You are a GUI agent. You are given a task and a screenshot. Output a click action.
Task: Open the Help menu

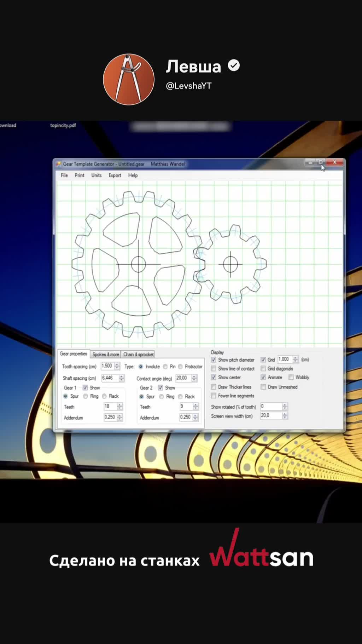[133, 175]
